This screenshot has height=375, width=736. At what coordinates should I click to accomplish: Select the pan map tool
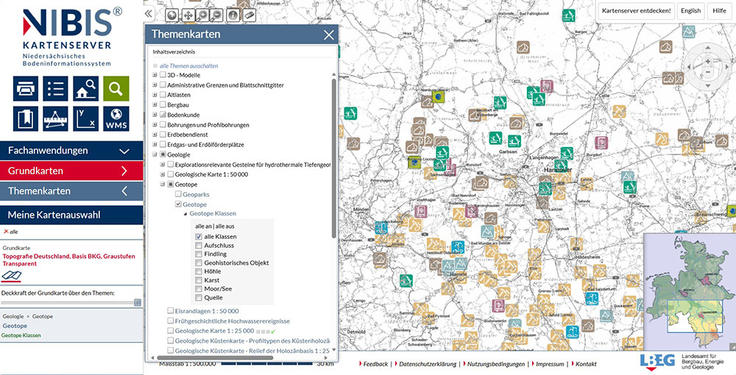188,15
